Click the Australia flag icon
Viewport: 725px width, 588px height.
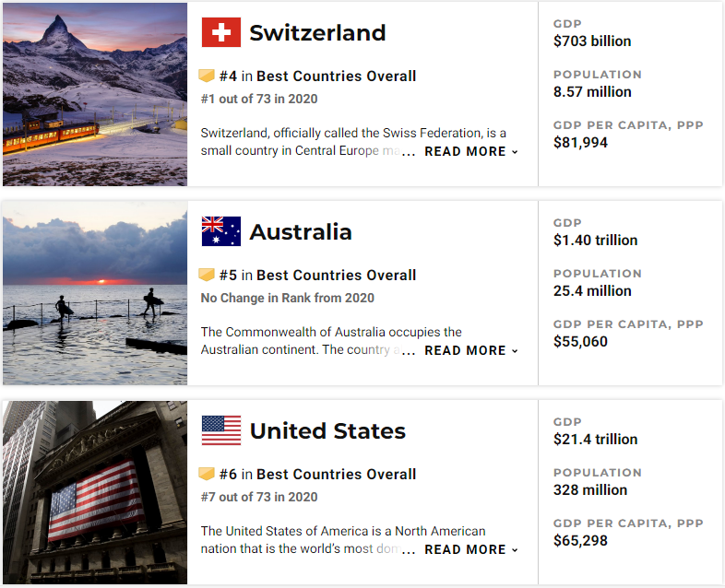[x=220, y=231]
